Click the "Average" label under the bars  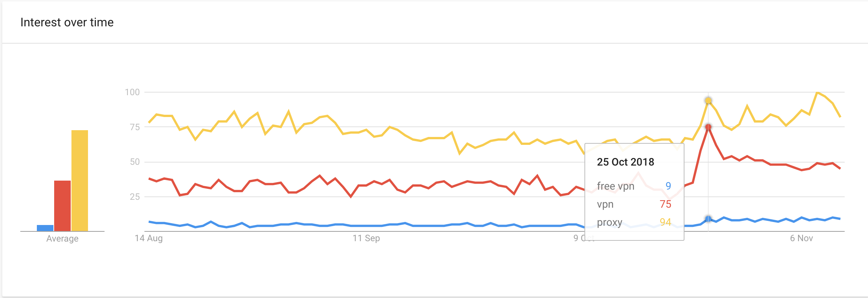[x=62, y=239]
